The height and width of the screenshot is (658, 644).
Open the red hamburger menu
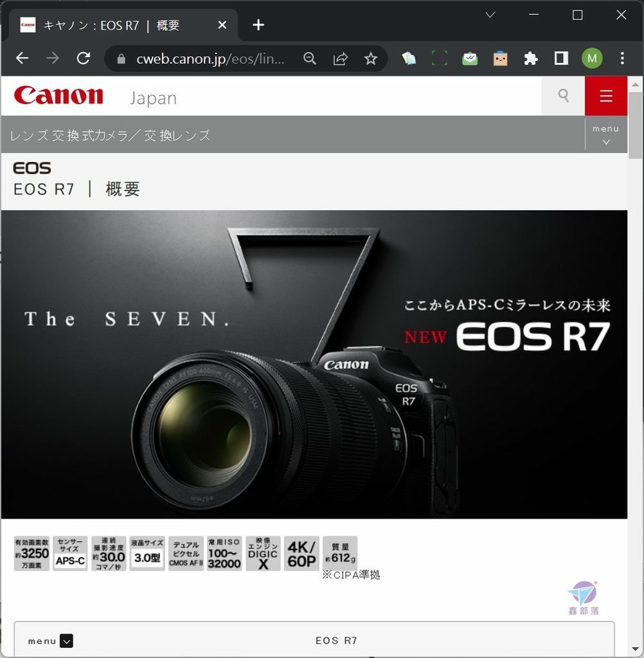point(606,96)
